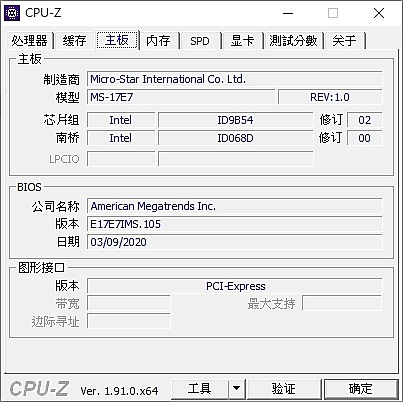Click southbridge revision value 00
The width and height of the screenshot is (403, 402).
coord(365,138)
